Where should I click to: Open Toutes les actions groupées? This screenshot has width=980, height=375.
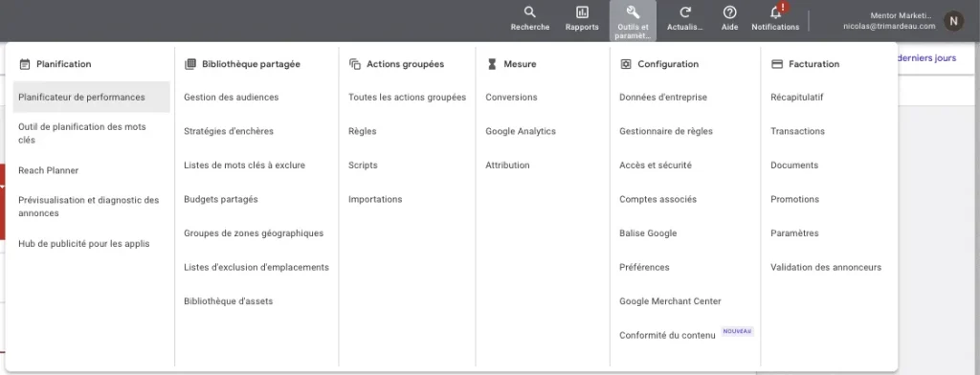pos(408,97)
